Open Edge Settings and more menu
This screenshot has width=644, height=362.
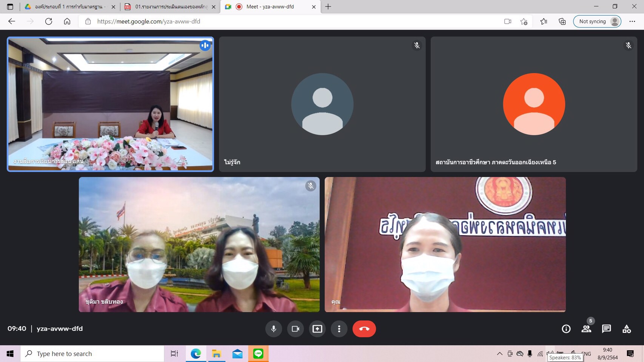632,21
